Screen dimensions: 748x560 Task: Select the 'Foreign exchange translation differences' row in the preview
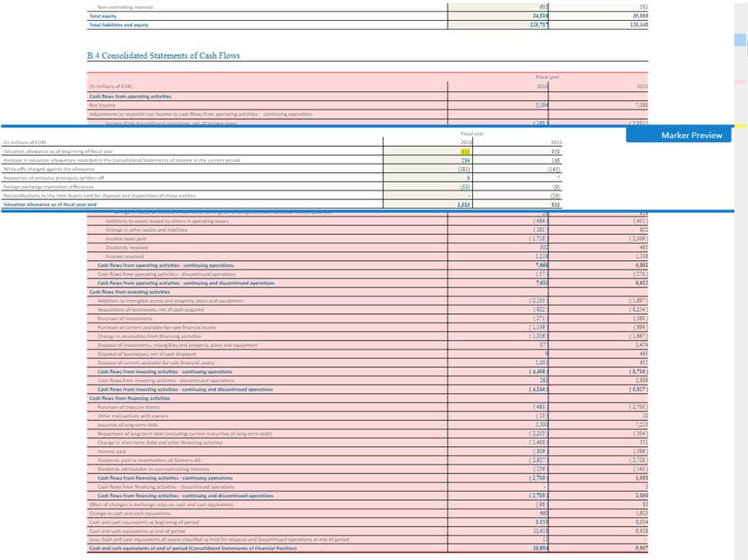coord(283,186)
